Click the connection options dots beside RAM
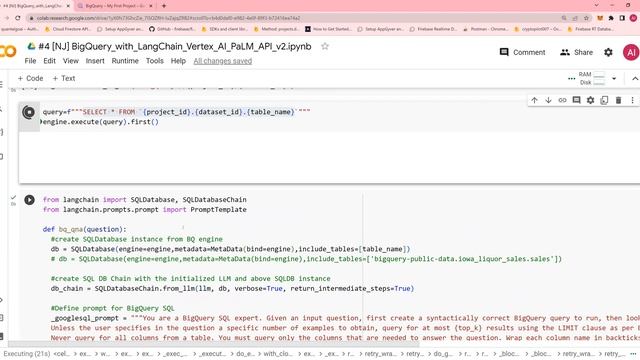The image size is (640, 360). [571, 78]
